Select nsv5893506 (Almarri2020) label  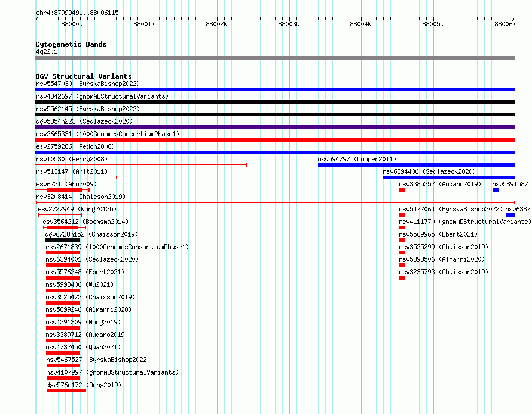[442, 259]
